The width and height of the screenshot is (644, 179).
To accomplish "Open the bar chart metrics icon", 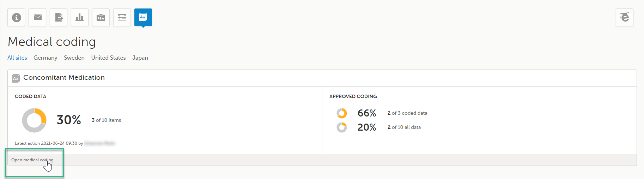I will (x=80, y=17).
